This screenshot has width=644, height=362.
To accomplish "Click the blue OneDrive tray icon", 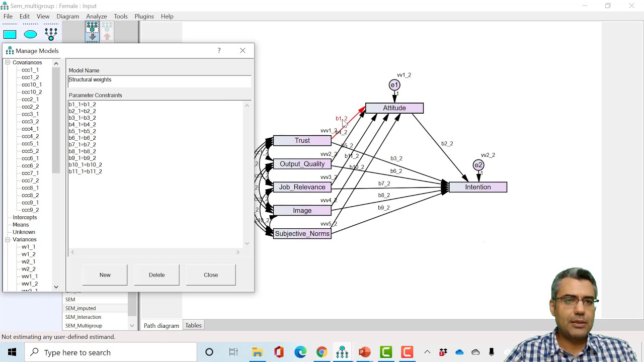I will coord(459,352).
